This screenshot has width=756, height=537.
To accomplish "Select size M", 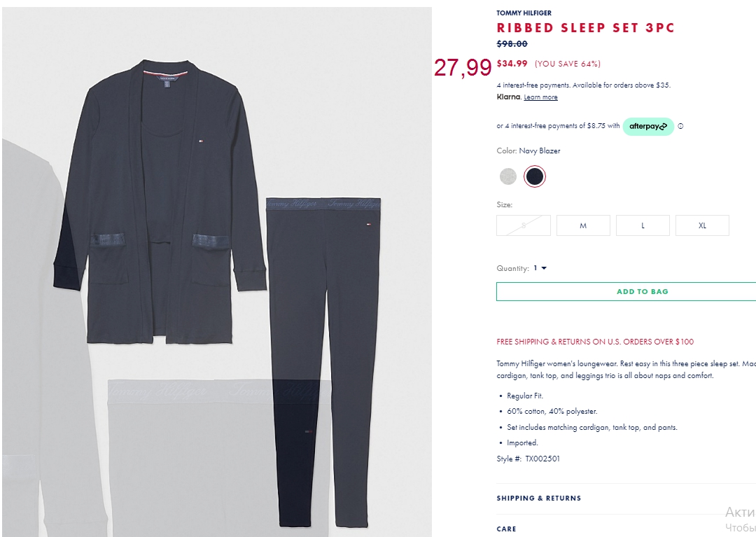I will [x=583, y=225].
